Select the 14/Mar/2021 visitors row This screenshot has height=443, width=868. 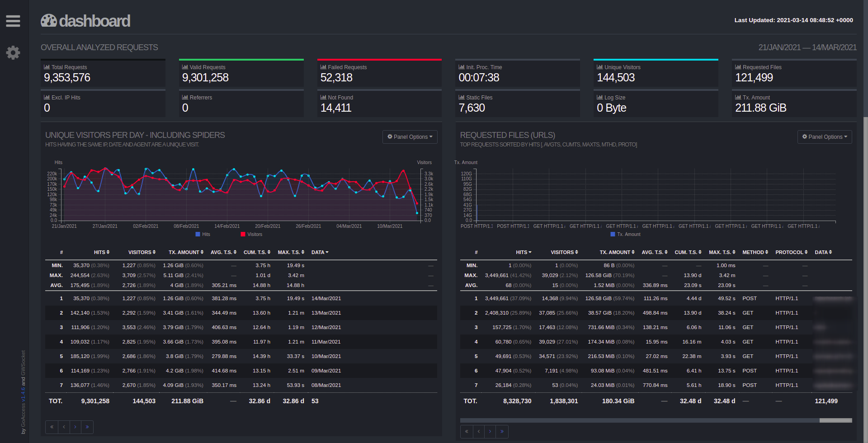[241, 298]
